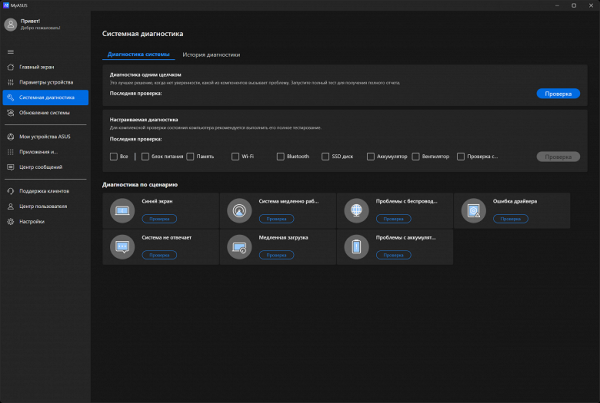Enable the Wi-Fi diagnostic checkbox
The image size is (600, 403).
point(234,156)
